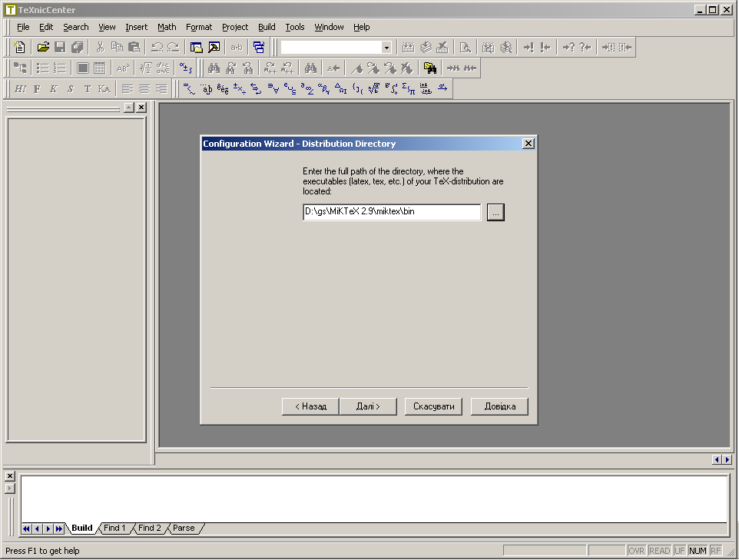Click the Open file folder icon
The height and width of the screenshot is (560, 739).
coord(43,48)
